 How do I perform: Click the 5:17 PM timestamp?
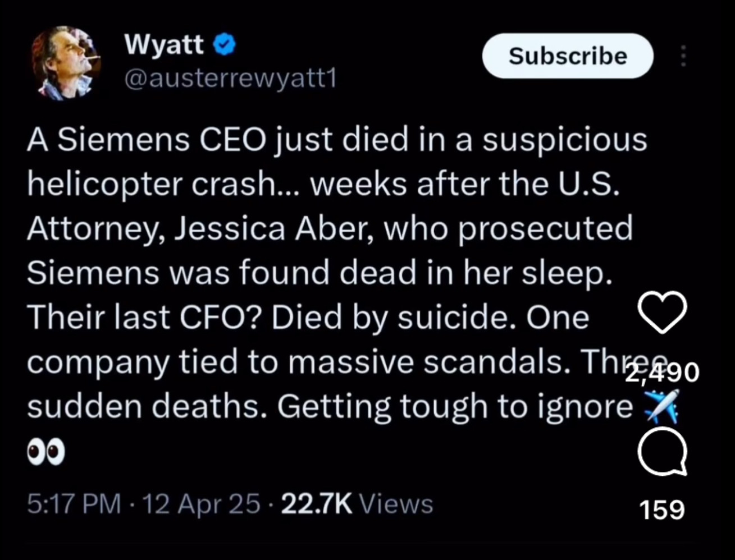coord(74,504)
